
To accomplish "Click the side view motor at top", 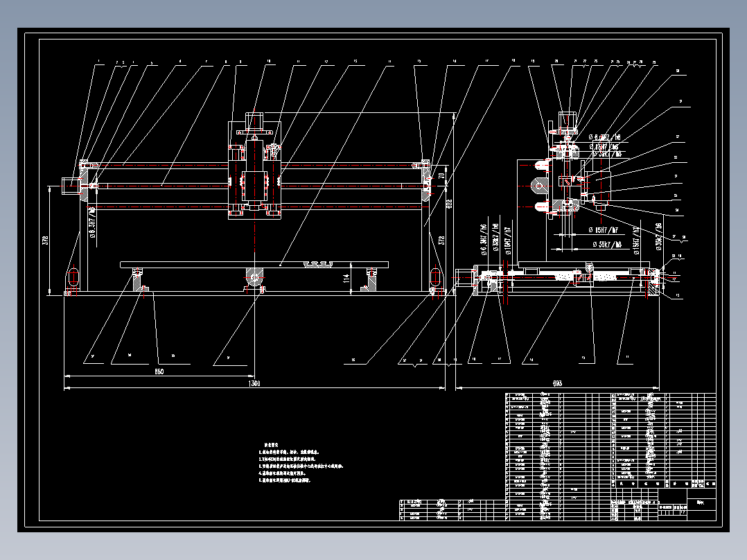I will click(567, 120).
